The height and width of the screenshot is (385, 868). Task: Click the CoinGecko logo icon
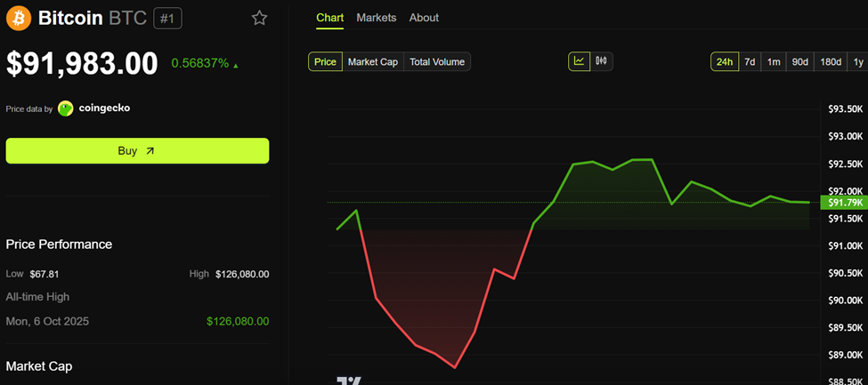click(66, 108)
